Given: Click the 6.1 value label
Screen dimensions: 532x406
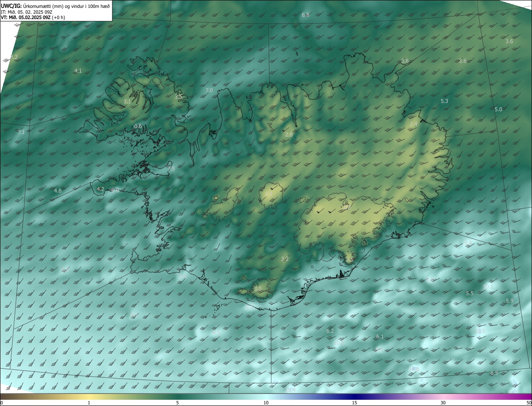Looking at the screenshot, I should point(380,337).
